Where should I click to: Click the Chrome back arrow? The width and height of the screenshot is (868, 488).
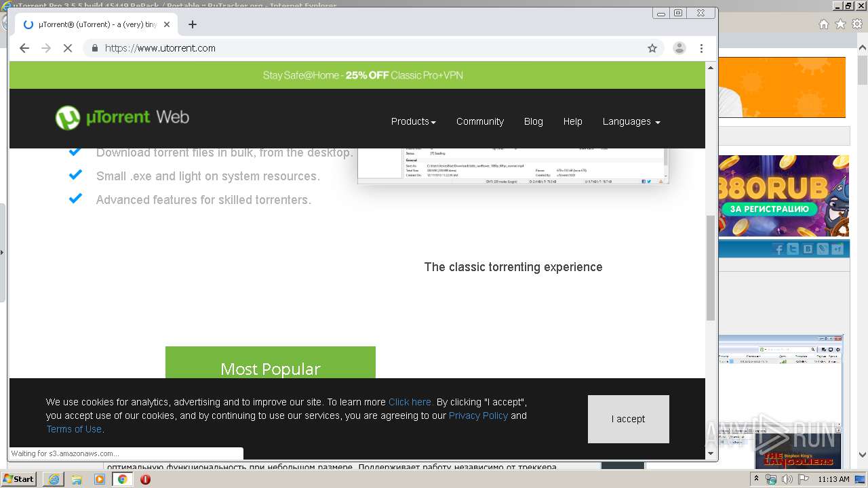pos(24,48)
